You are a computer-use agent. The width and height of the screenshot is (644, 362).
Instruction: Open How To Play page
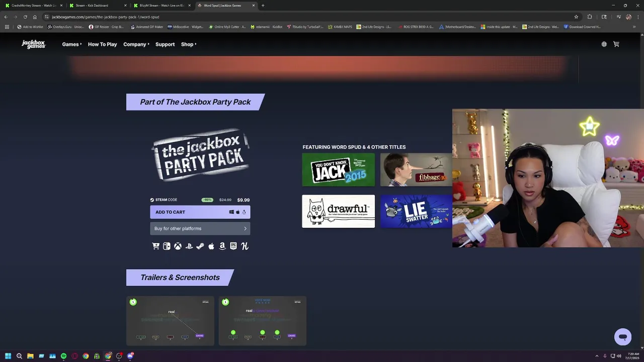102,44
